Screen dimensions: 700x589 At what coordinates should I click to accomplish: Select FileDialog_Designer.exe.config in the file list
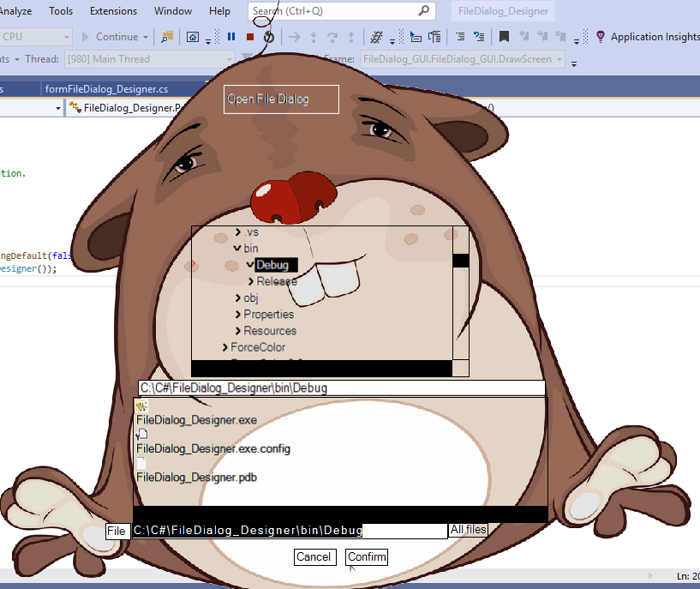coord(213,448)
